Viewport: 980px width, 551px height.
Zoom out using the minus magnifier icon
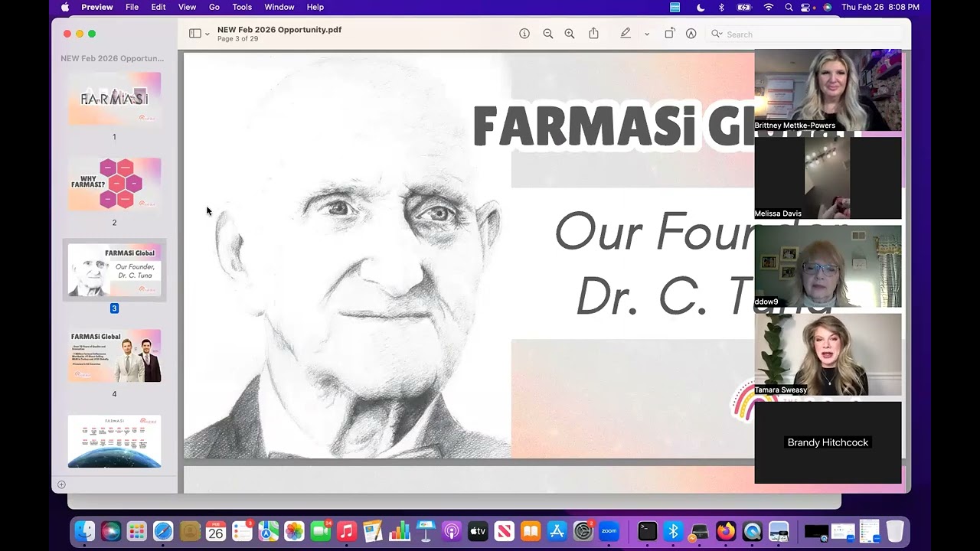point(548,34)
